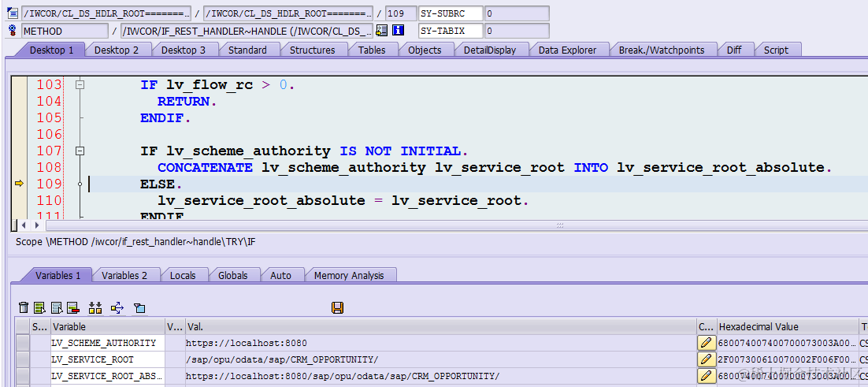Click the current-line arrow marker at line 109
This screenshot has height=387, width=868.
pyautogui.click(x=19, y=184)
